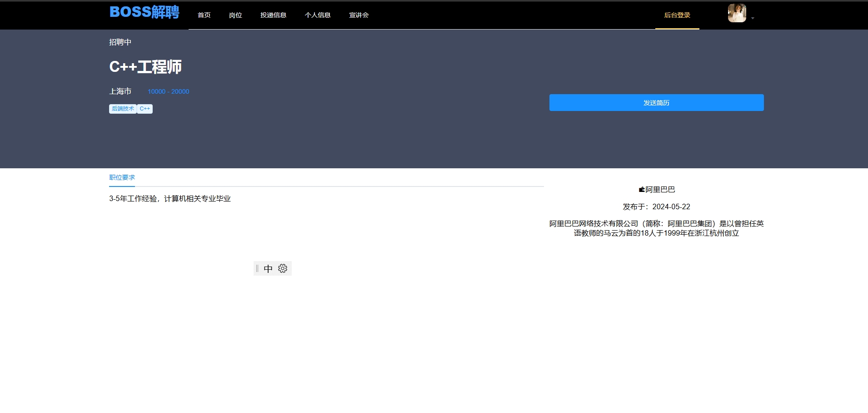The image size is (868, 413).
Task: Open the 宣讲会 menu item
Action: click(x=359, y=15)
